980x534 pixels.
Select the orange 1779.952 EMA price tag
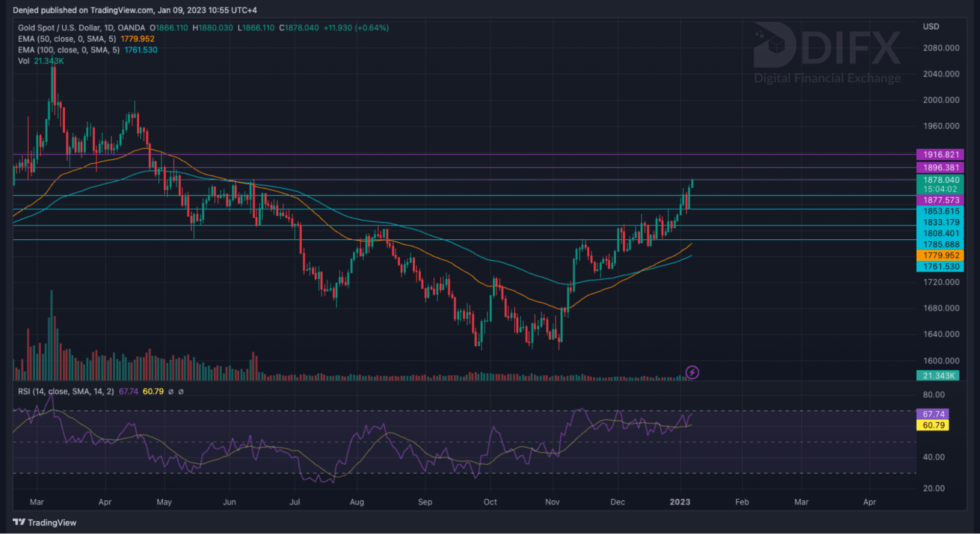[940, 255]
